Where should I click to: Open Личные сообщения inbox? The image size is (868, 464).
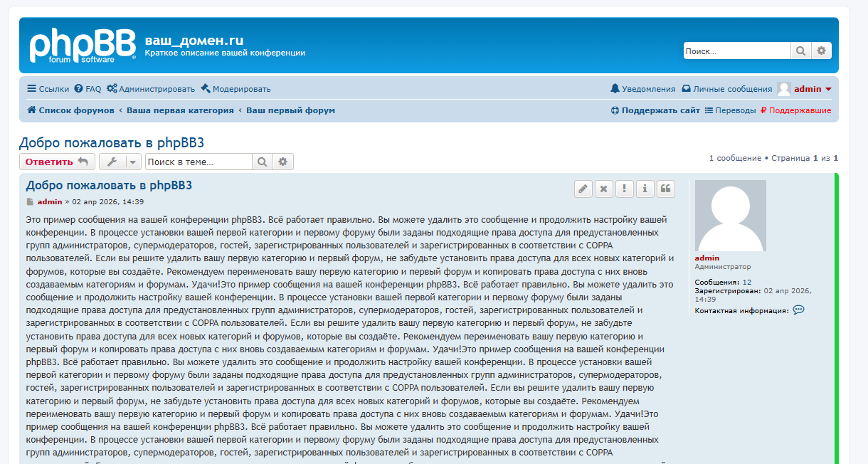[x=726, y=89]
